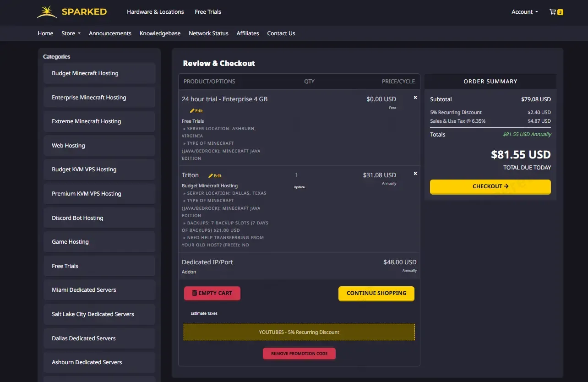Image resolution: width=588 pixels, height=382 pixels.
Task: Click the Sparked logo
Action: click(x=72, y=12)
